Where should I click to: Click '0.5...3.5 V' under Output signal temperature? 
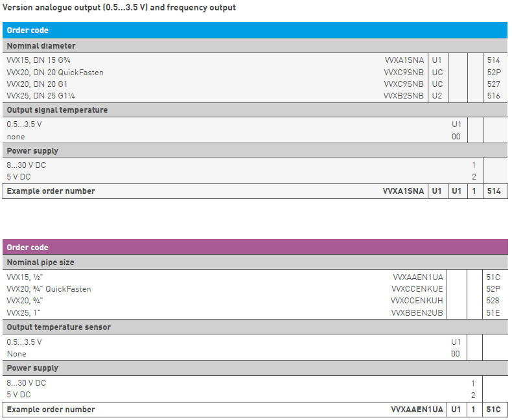pos(24,124)
